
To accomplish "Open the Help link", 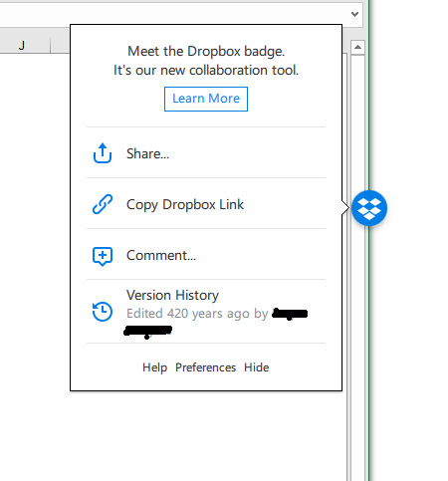I will coord(154,367).
